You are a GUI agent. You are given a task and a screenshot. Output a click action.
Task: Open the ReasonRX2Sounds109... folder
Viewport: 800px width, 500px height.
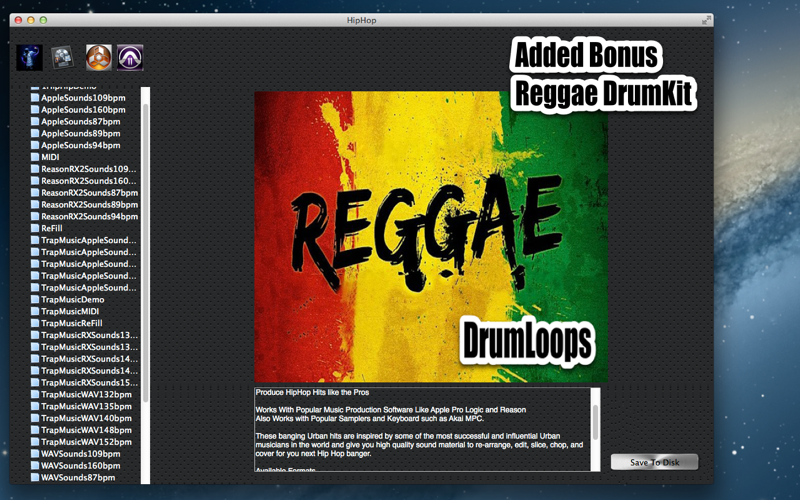(83, 169)
